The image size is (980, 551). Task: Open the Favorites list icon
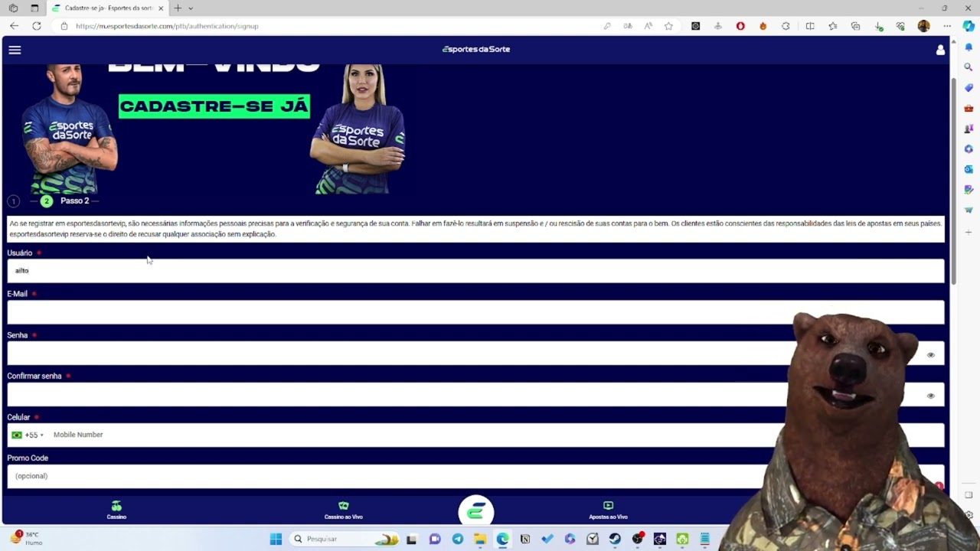pos(833,26)
